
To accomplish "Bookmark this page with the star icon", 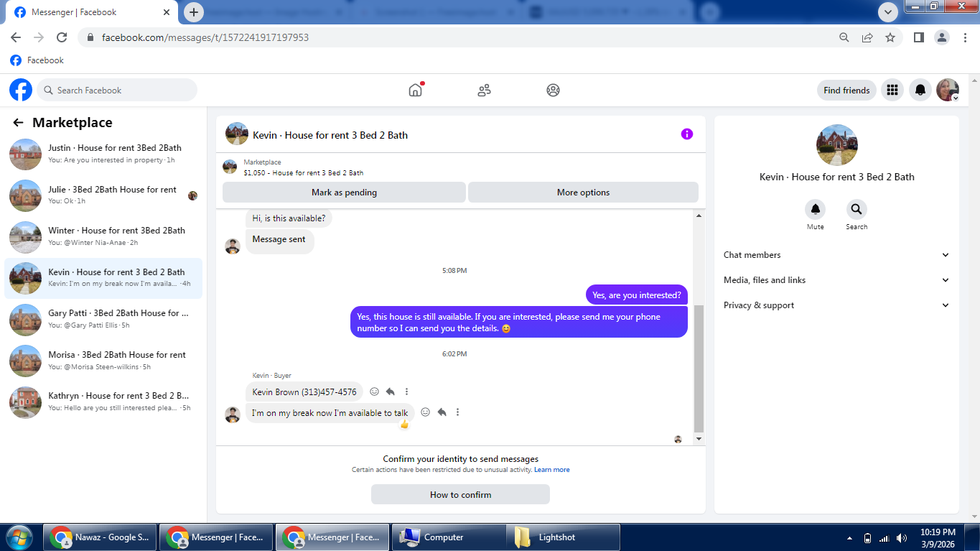I will tap(890, 37).
